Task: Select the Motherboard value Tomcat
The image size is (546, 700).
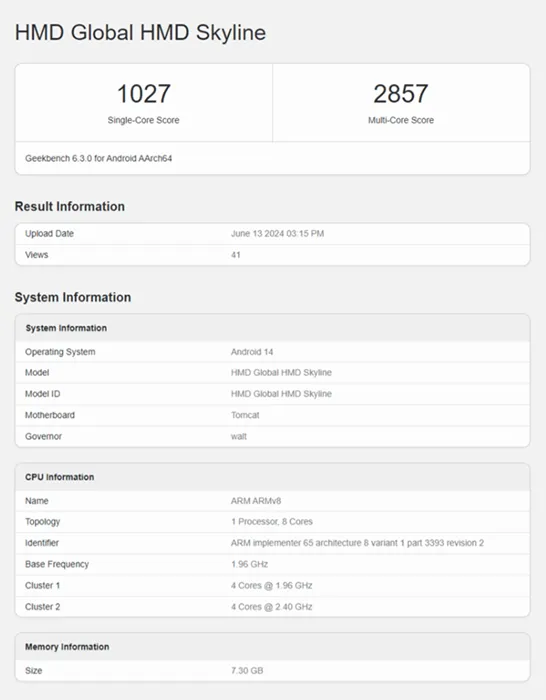Action: pos(245,415)
